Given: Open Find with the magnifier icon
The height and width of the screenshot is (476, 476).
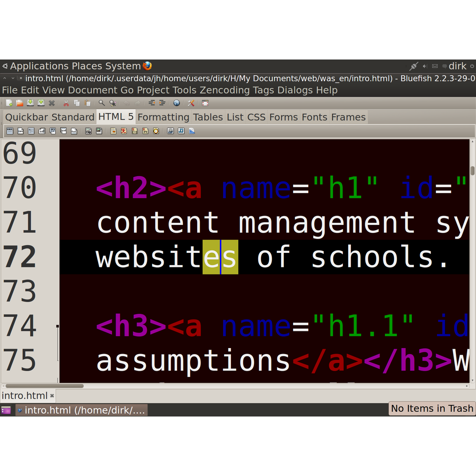Looking at the screenshot, I should [x=102, y=103].
